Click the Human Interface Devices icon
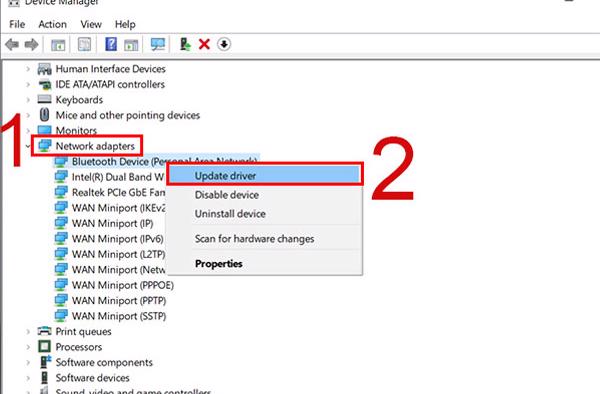 (44, 69)
